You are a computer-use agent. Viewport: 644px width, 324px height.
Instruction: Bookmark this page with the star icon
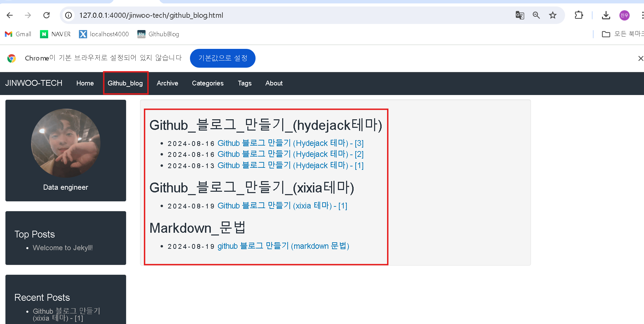click(553, 15)
